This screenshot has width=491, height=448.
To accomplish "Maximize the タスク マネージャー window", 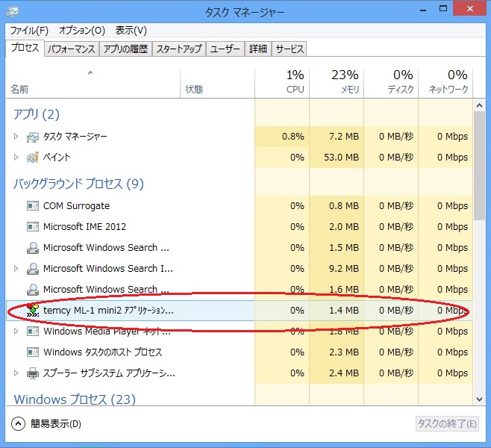I will pyautogui.click(x=443, y=9).
